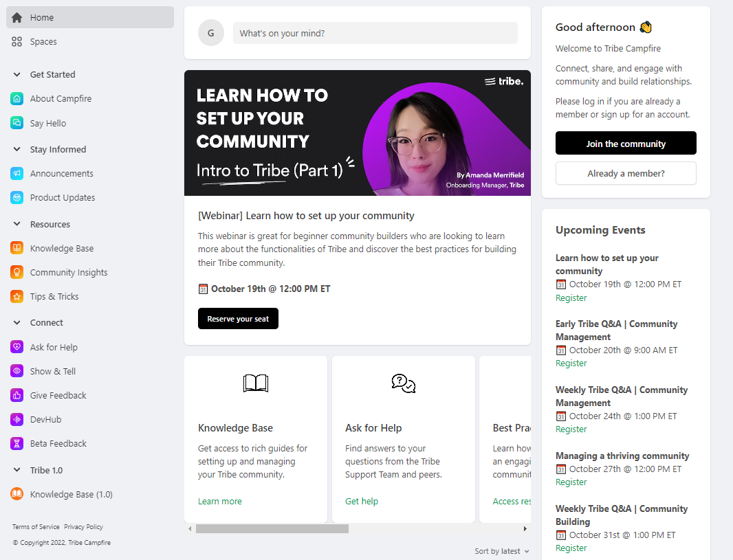
Task: Collapse the Stay Informed section
Action: click(17, 149)
